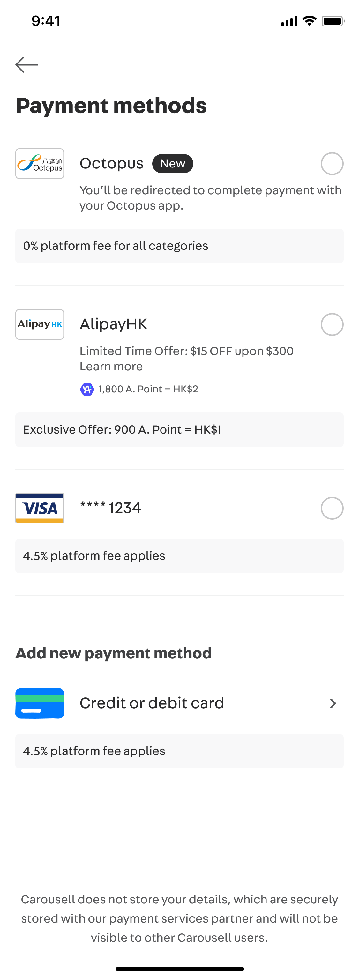Open the credit or debit card chevron

[x=333, y=703]
